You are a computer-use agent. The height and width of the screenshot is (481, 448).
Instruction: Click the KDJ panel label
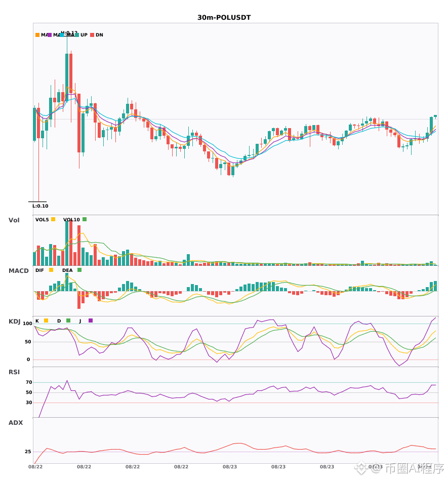coord(14,322)
